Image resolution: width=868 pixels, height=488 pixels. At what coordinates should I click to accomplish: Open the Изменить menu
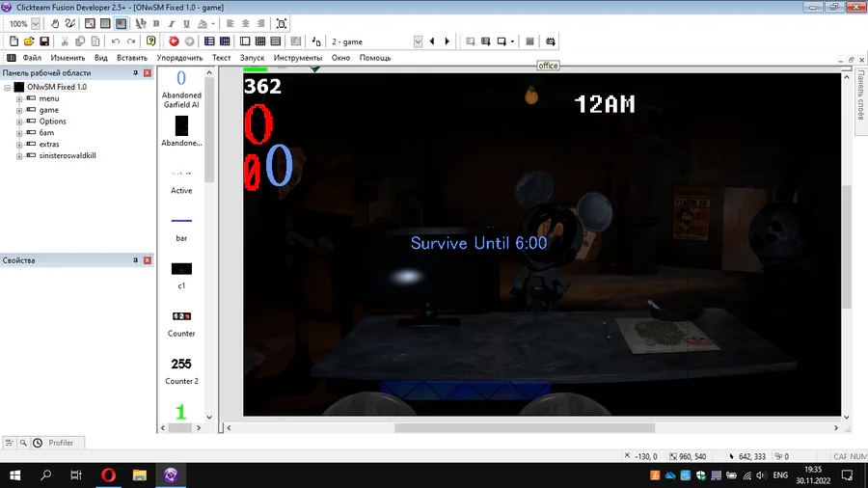68,58
